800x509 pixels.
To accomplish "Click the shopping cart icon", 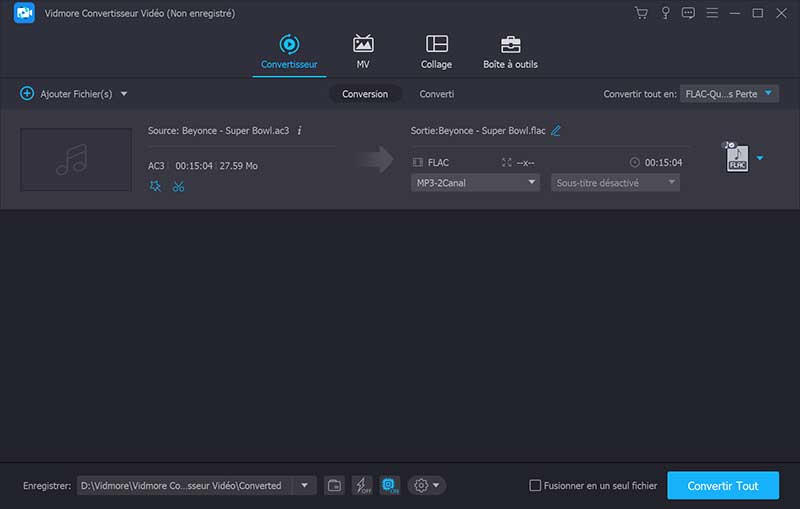I will point(641,13).
